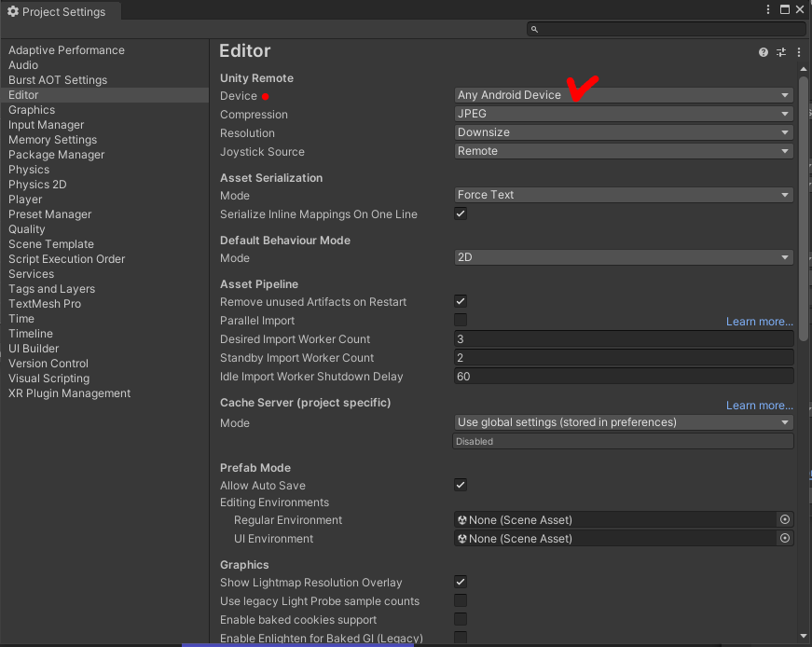This screenshot has height=647, width=812.
Task: Enable Parallel Import checkbox
Action: click(461, 320)
